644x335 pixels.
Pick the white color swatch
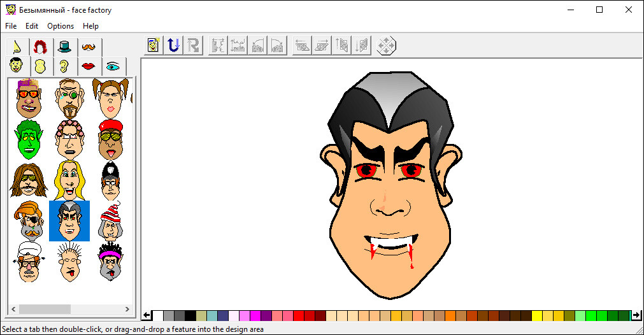158,316
